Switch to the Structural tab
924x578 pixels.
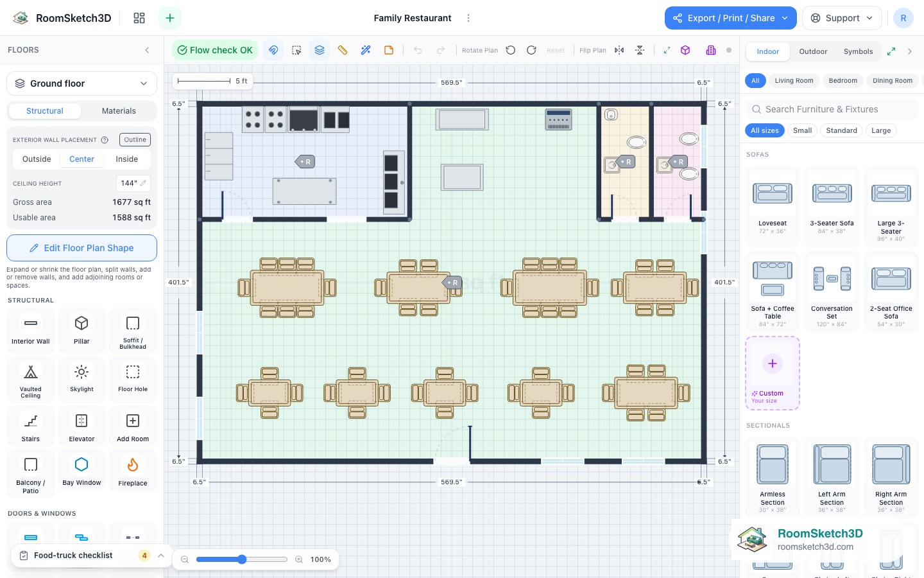[45, 111]
